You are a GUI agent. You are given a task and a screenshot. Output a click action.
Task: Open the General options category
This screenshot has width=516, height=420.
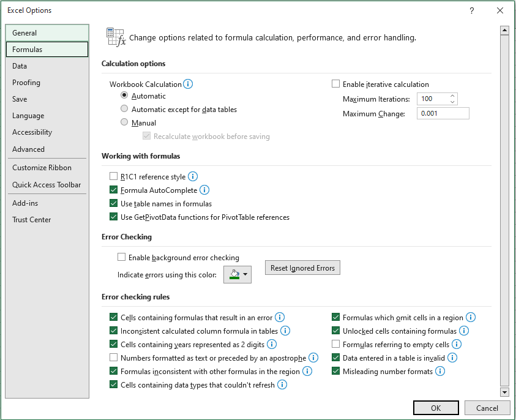pyautogui.click(x=47, y=33)
